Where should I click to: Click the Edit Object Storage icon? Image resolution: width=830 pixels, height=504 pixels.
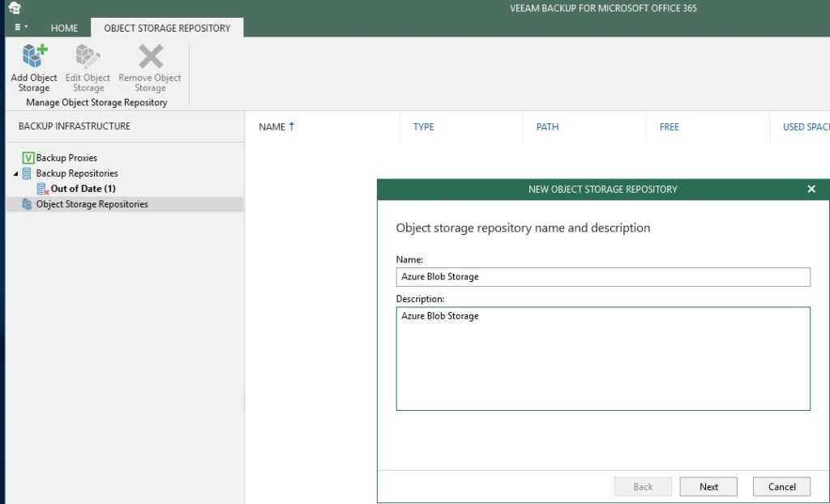[x=88, y=57]
